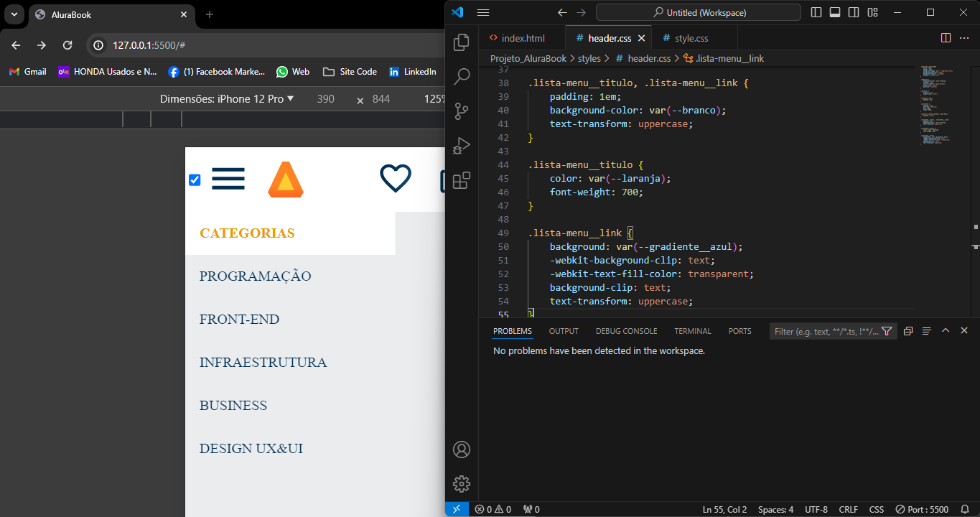Image resolution: width=980 pixels, height=517 pixels.
Task: Click the device width field showing 390
Action: point(326,99)
